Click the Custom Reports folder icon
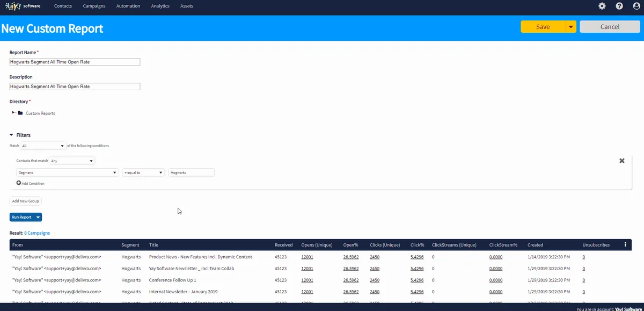 (20, 113)
